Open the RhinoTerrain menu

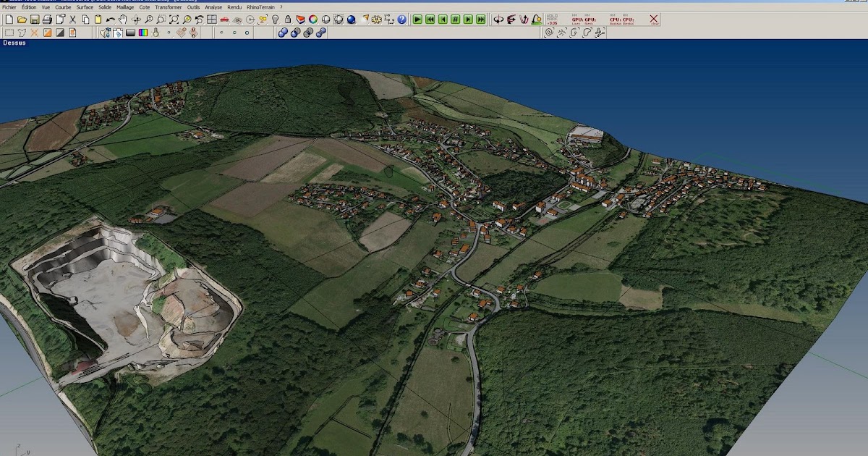coord(260,7)
